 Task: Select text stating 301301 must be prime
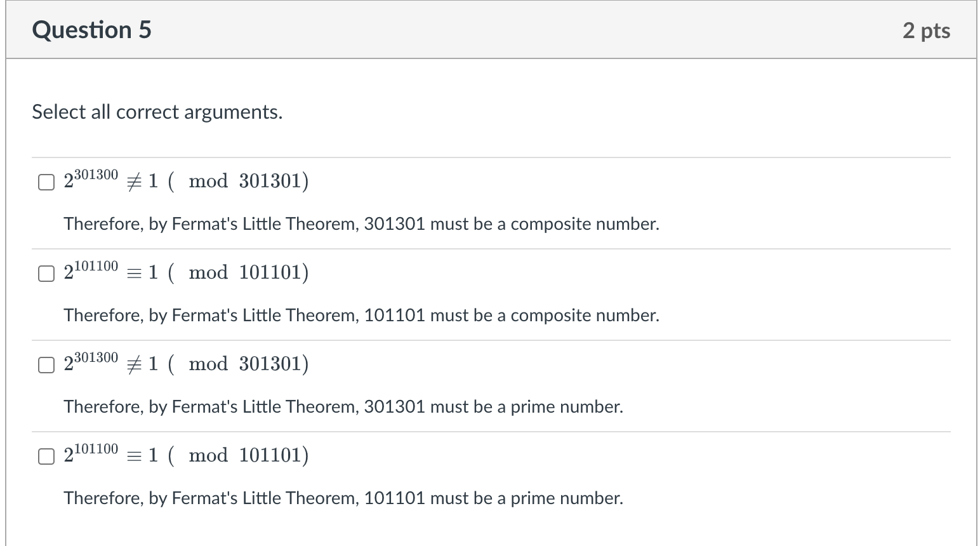click(x=343, y=406)
